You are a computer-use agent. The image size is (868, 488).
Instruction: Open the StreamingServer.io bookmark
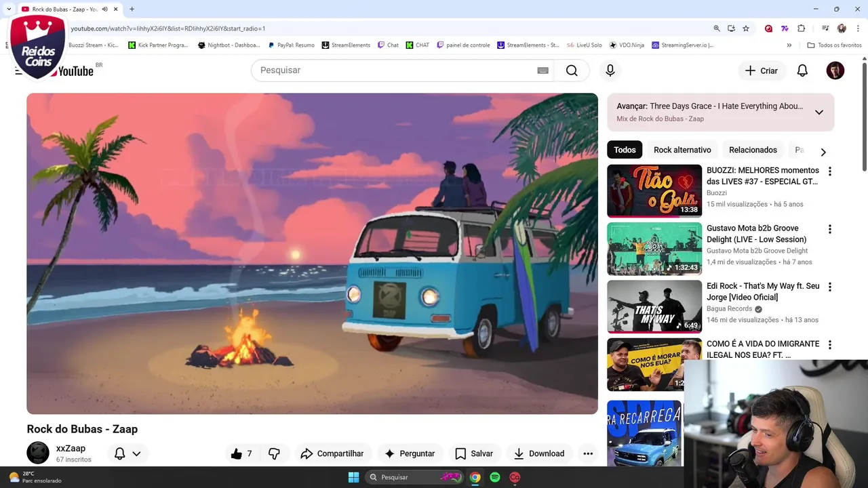pos(683,45)
